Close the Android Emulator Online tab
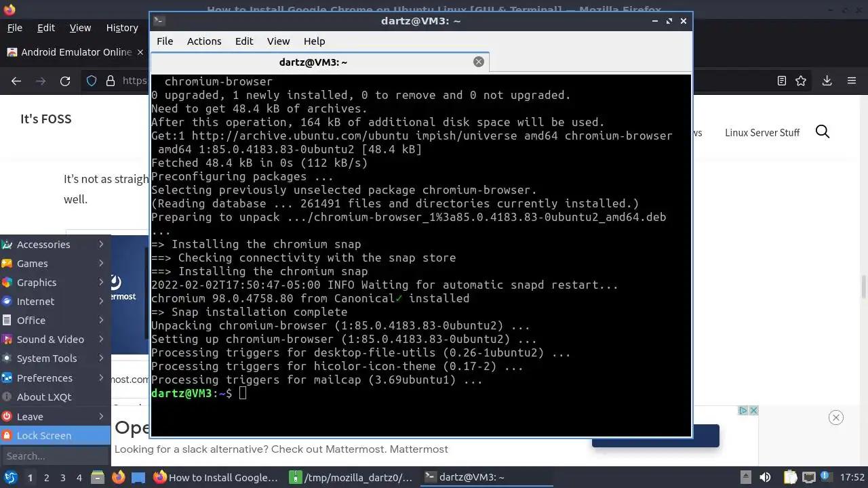This screenshot has width=868, height=488. [x=140, y=52]
